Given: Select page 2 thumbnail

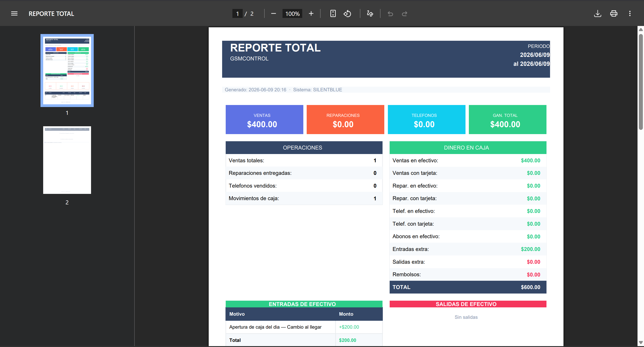Looking at the screenshot, I should [x=67, y=160].
